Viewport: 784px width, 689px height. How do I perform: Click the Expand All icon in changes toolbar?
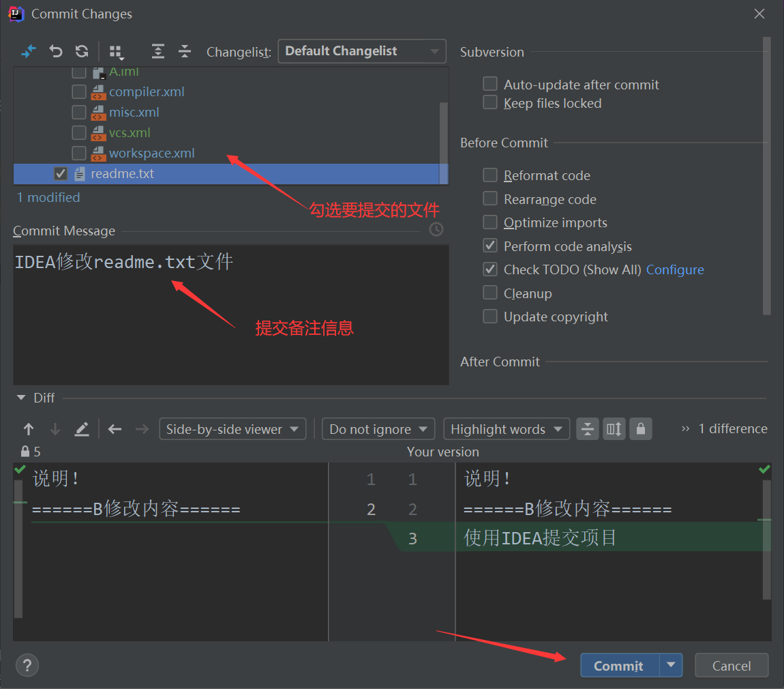tap(158, 51)
